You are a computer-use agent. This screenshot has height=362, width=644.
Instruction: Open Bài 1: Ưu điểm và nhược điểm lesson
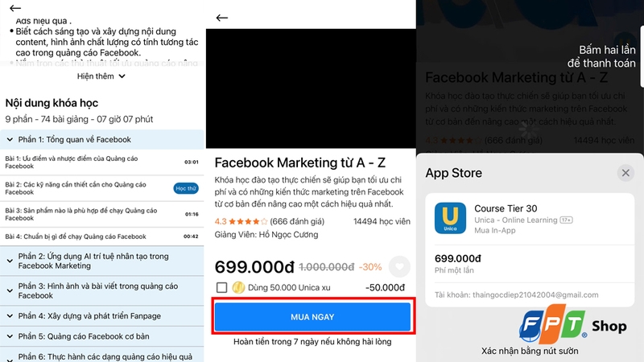(102, 162)
